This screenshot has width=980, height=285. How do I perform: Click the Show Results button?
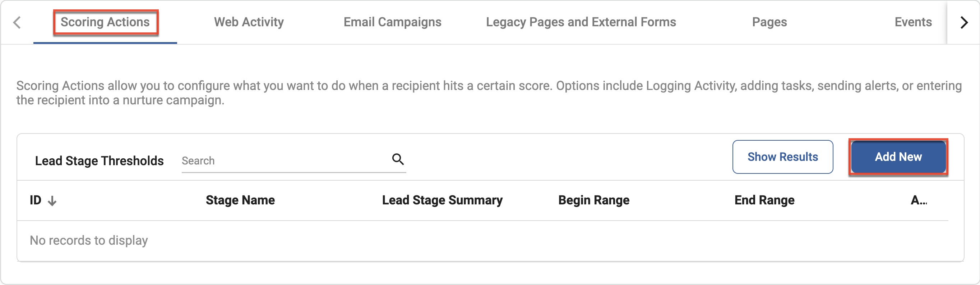point(782,157)
